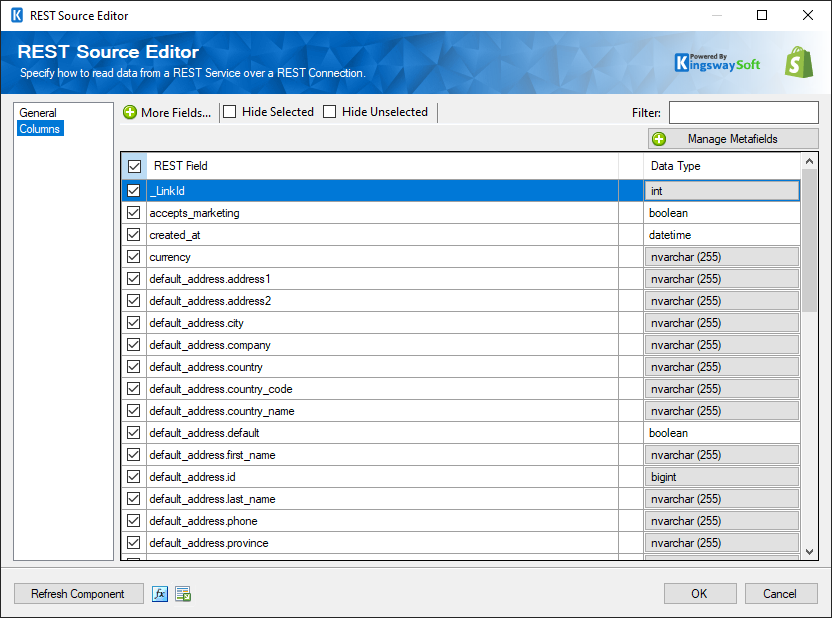Viewport: 832px width, 618px height.
Task: Select the Columns page
Action: tap(40, 128)
